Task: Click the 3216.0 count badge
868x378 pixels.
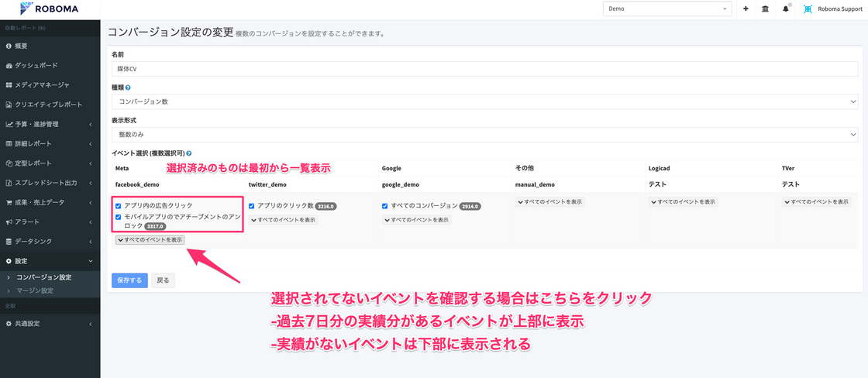Action: point(326,207)
